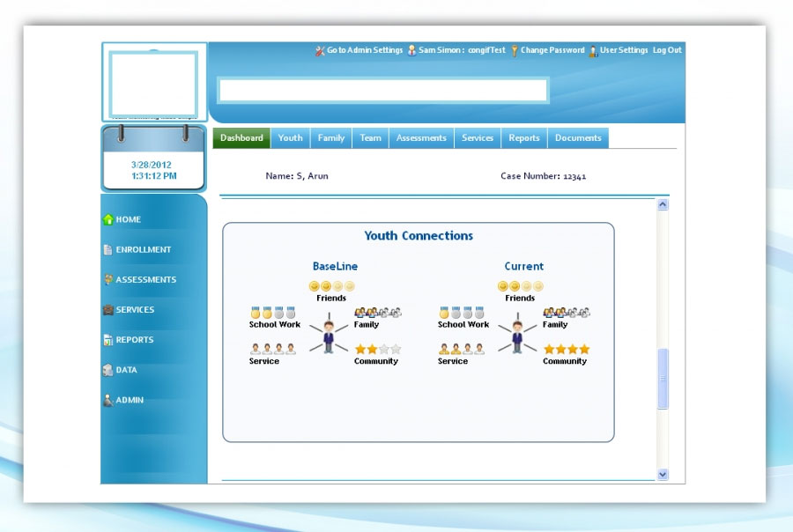Open the User Settings link
Viewport: 793px width, 532px height.
(624, 50)
